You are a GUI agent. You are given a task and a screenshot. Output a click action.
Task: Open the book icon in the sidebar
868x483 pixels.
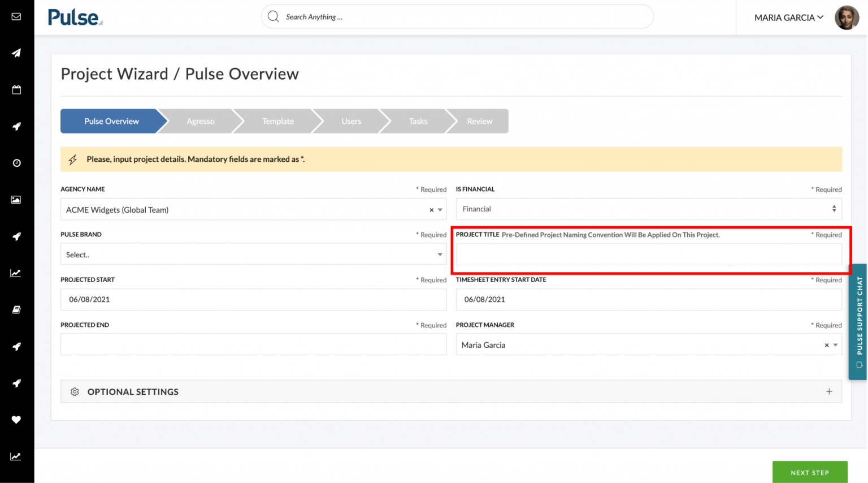(16, 309)
